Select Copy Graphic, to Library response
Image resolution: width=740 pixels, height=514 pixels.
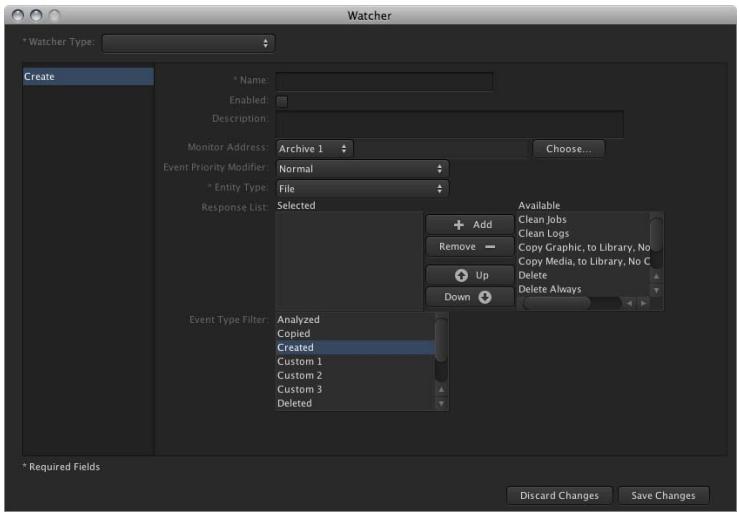pyautogui.click(x=583, y=247)
